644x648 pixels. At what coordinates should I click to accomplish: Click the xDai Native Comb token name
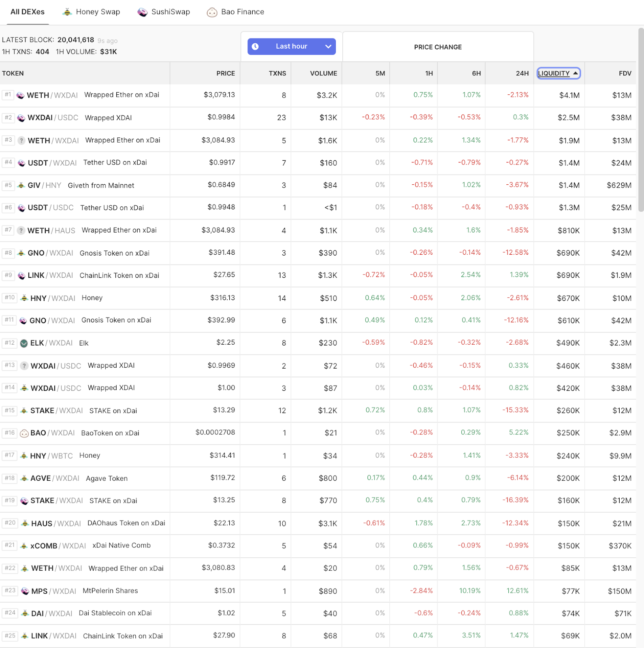122,546
